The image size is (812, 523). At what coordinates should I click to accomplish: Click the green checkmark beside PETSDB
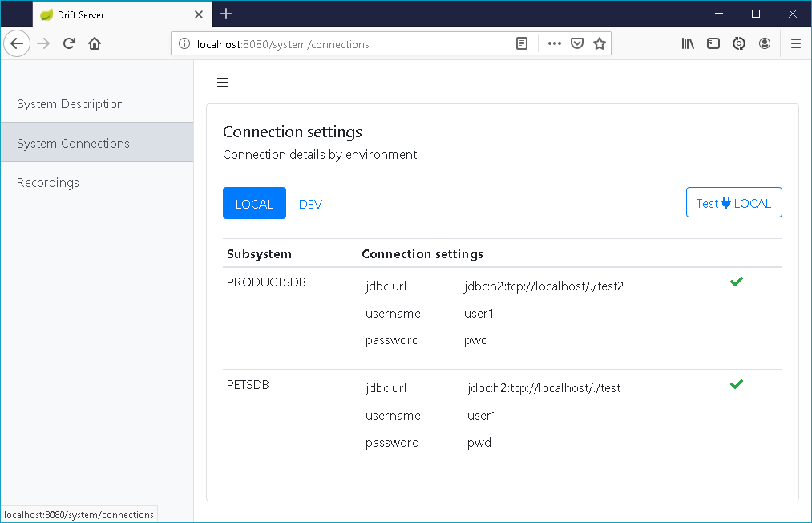[x=736, y=384]
